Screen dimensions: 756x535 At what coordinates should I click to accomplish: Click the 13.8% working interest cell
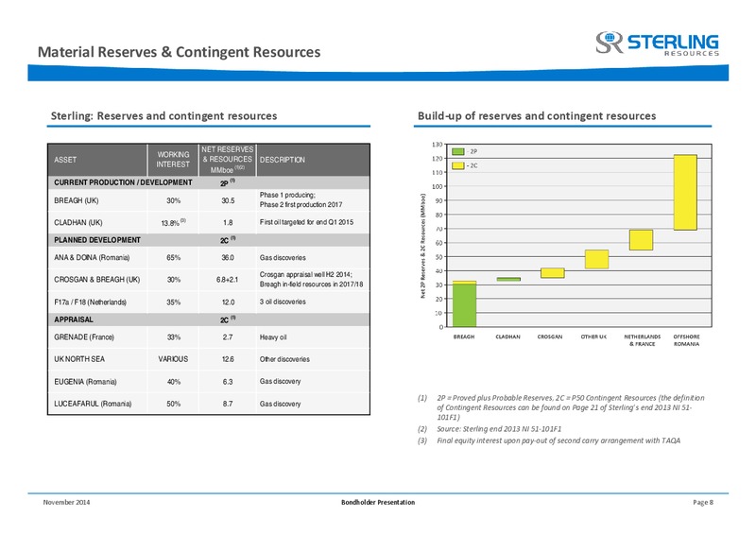(173, 222)
